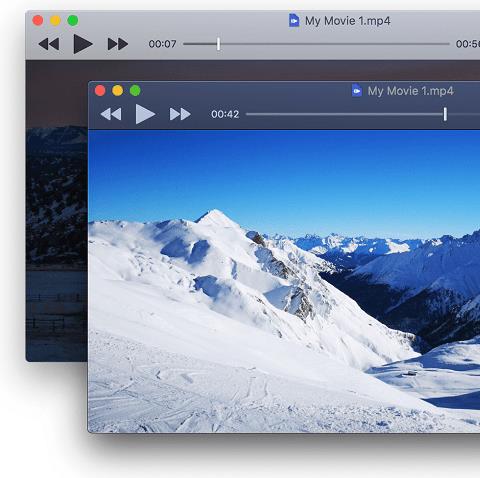Close the front dark player window
This screenshot has height=478, width=480.
point(100,90)
